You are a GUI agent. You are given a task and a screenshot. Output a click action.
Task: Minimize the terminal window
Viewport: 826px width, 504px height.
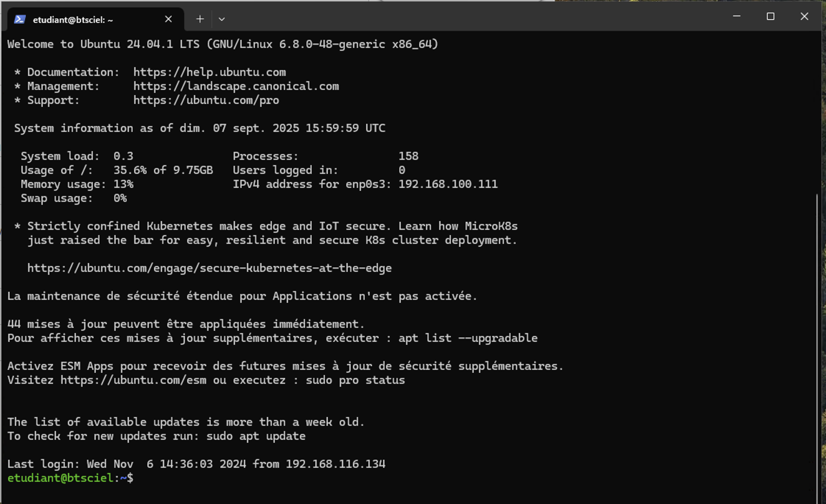(736, 17)
